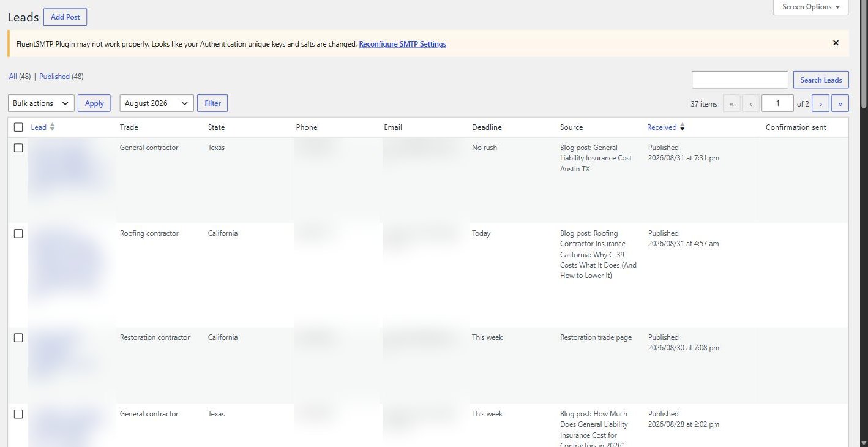Image resolution: width=868 pixels, height=447 pixels.
Task: Click the 'Leads' page heading
Action: 23,17
